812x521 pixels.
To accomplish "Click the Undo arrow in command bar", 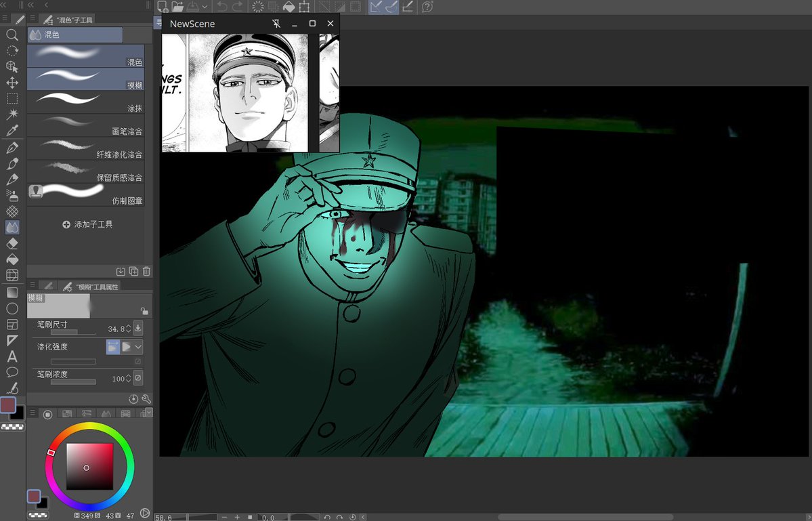I will [222, 7].
